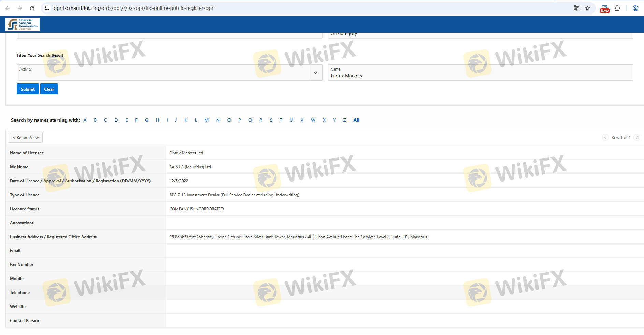Click the browser back arrow

click(x=8, y=8)
